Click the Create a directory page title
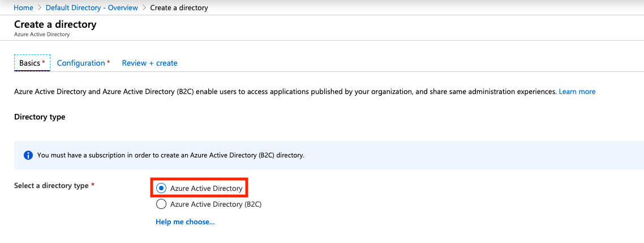 click(x=55, y=24)
